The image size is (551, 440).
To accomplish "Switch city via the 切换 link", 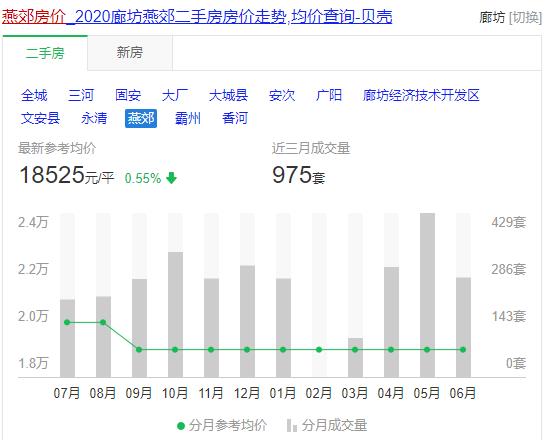I will 525,17.
